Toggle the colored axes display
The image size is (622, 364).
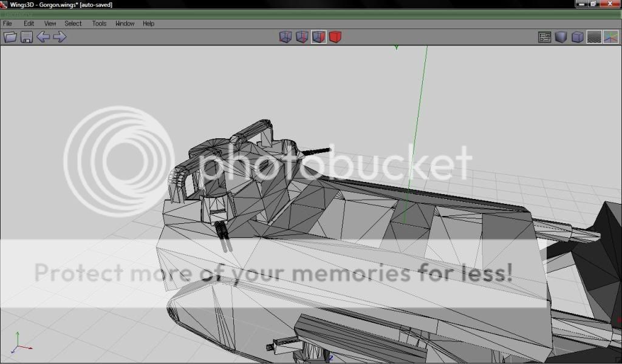610,37
